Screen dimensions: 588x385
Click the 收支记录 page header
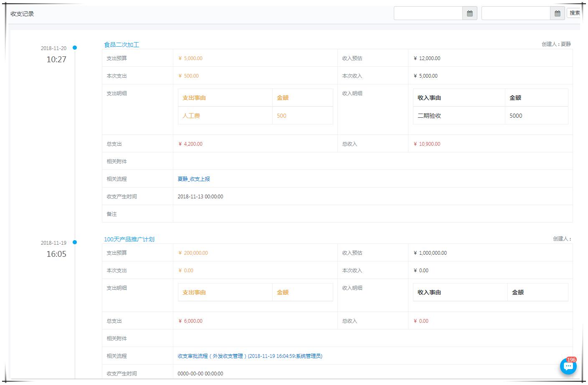tap(22, 13)
